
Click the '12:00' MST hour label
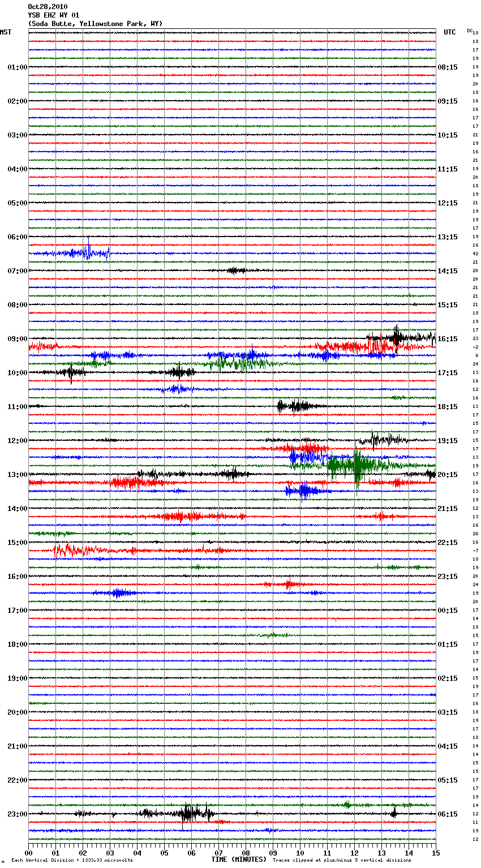pos(17,441)
